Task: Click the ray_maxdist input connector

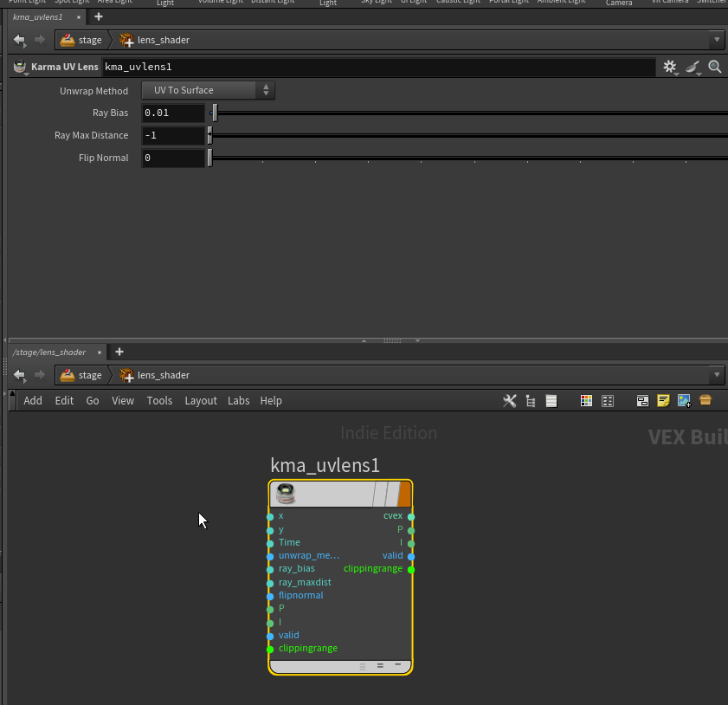Action: pyautogui.click(x=270, y=583)
